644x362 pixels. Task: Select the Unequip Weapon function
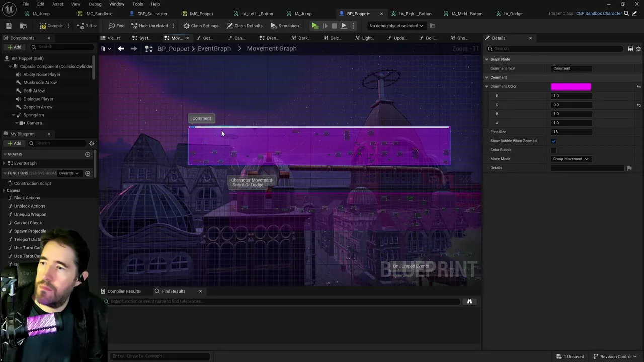(x=30, y=214)
